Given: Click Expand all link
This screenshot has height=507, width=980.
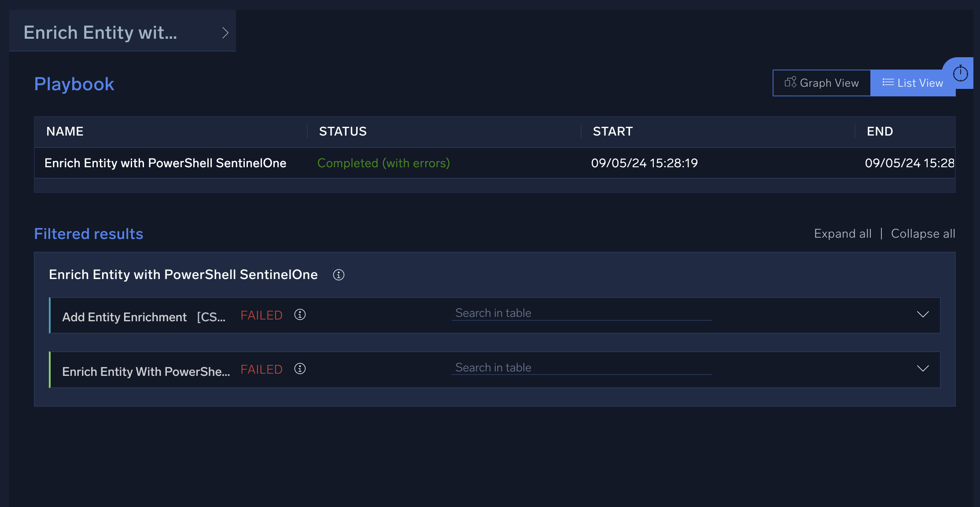Looking at the screenshot, I should tap(843, 234).
